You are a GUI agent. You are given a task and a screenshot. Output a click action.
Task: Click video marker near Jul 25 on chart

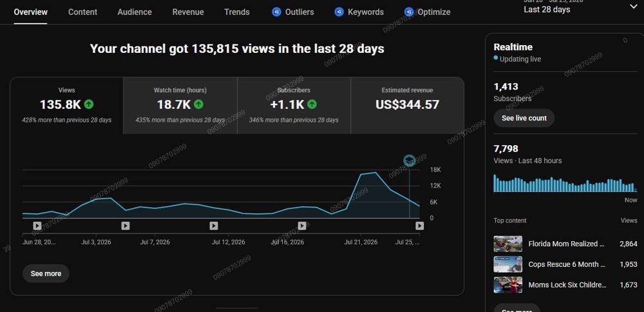tap(419, 226)
